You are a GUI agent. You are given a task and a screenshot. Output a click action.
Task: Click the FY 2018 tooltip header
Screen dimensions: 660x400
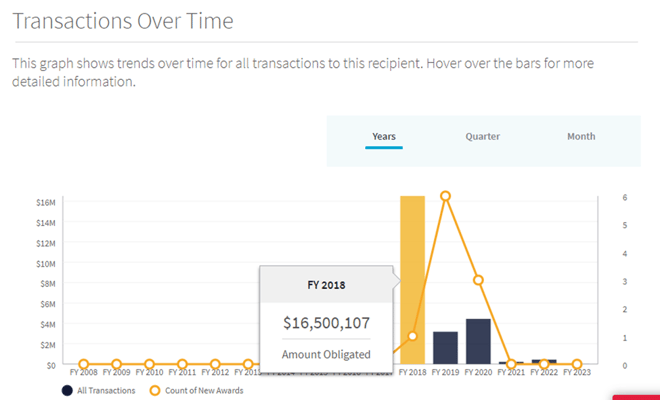(326, 285)
